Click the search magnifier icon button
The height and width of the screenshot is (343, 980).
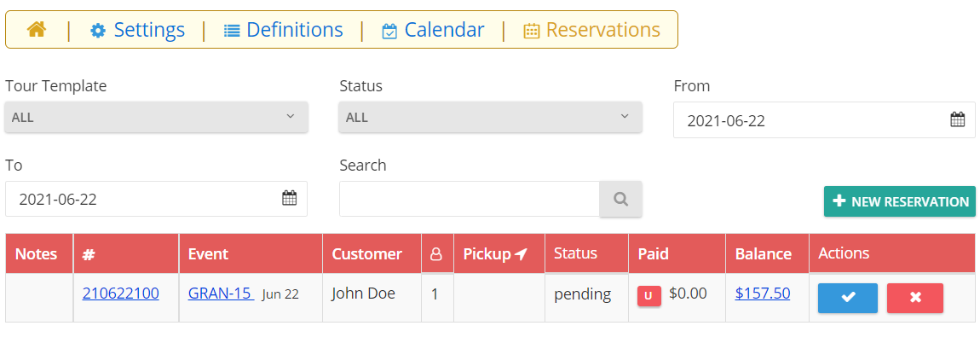click(620, 199)
